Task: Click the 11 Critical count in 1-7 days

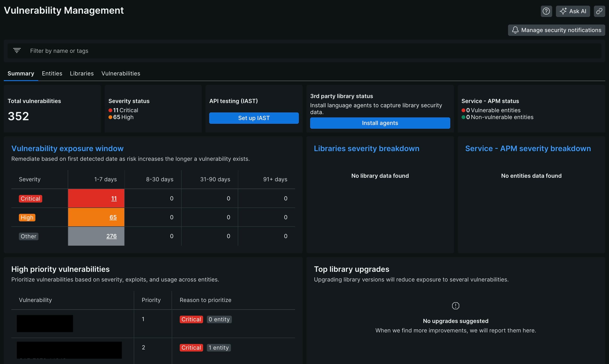Action: click(114, 198)
